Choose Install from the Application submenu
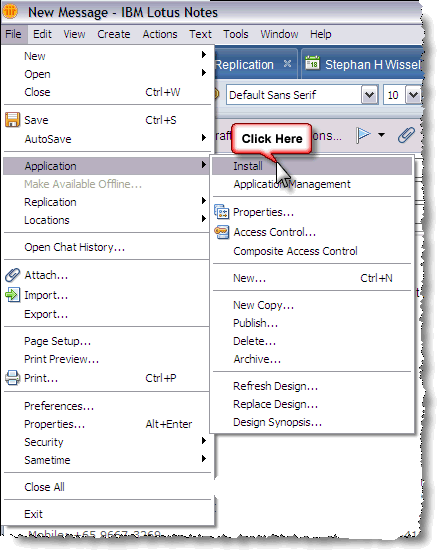 click(312, 166)
